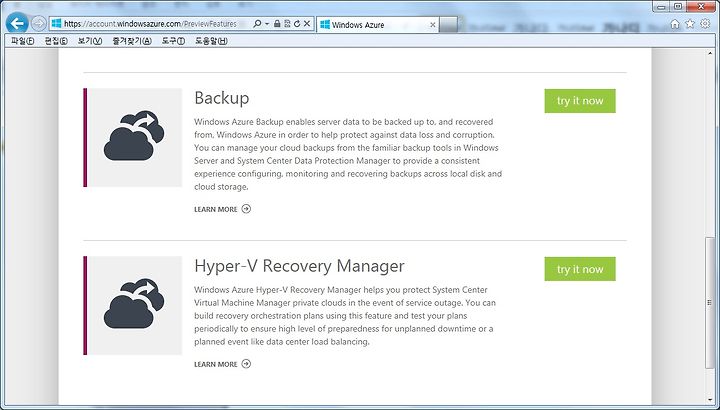Open the 즐겨찾기(A) menu
Screen dimensions: 720x410
click(132, 41)
